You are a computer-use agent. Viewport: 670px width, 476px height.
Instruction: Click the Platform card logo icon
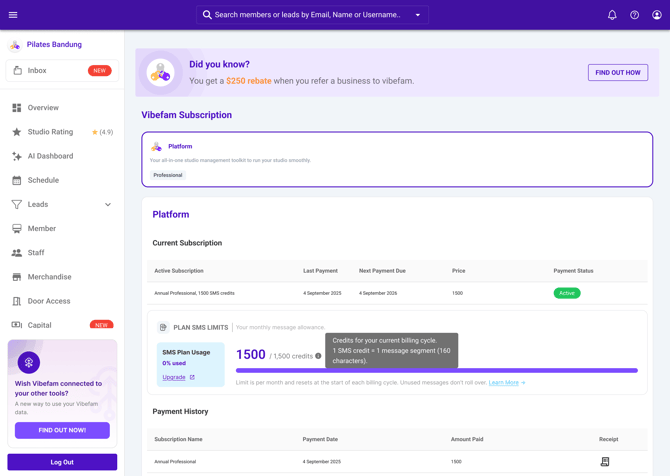tap(156, 147)
